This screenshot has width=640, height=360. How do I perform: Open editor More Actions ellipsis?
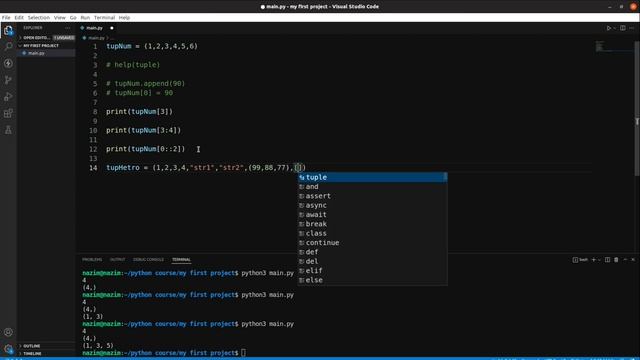coord(632,28)
